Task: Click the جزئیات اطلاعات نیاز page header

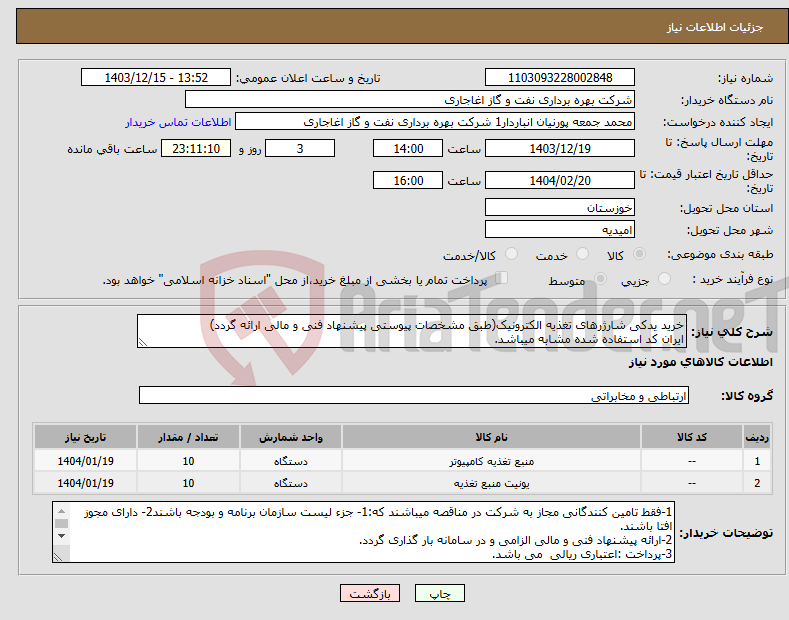Action: pyautogui.click(x=715, y=27)
